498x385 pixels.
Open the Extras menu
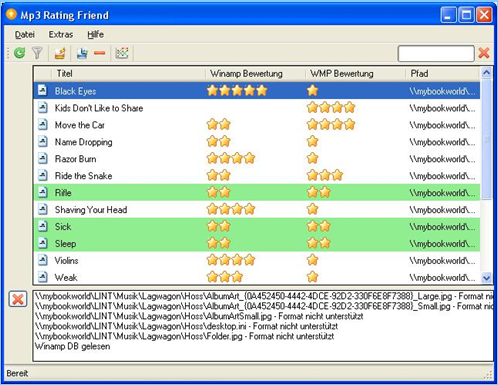(61, 34)
